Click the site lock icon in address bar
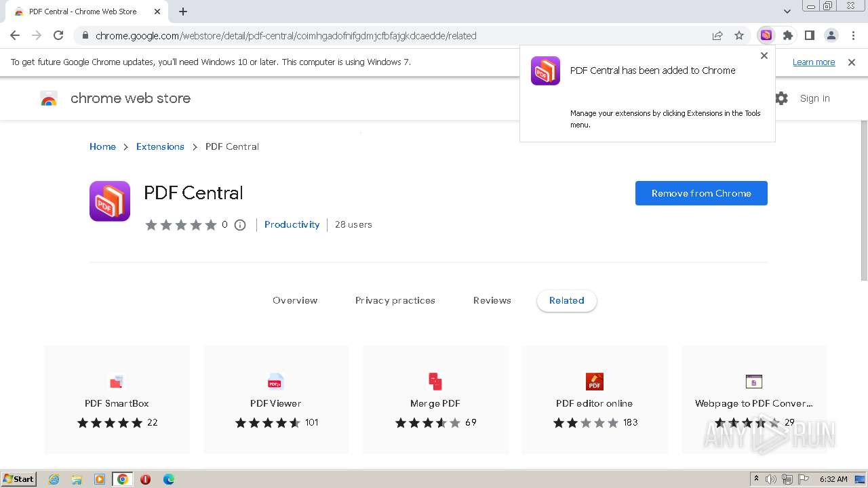The image size is (868, 488). (85, 36)
